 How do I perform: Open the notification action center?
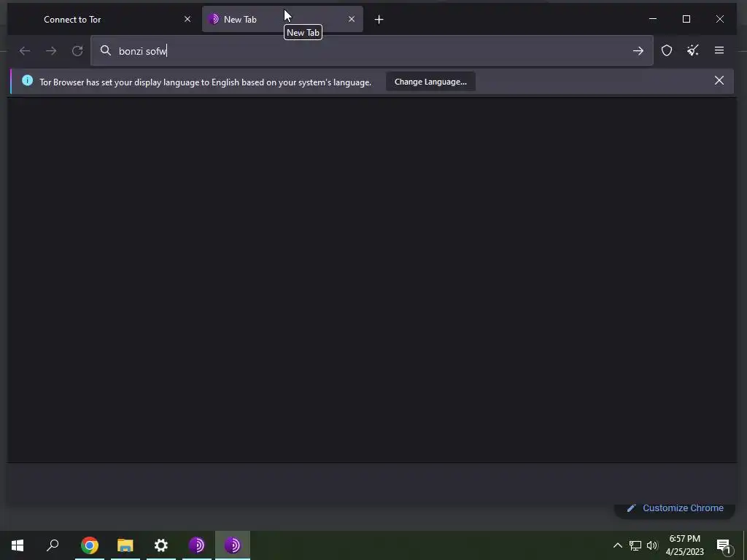pyautogui.click(x=724, y=545)
